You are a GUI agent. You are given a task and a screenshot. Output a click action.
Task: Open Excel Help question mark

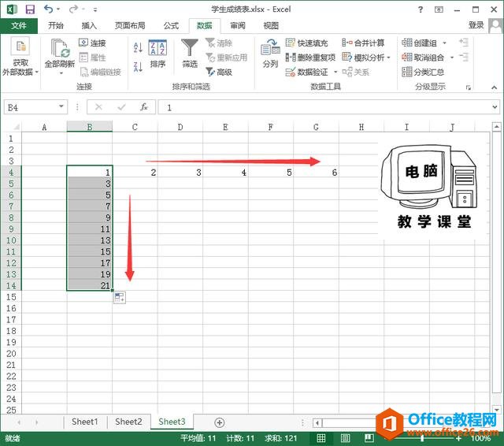click(420, 9)
